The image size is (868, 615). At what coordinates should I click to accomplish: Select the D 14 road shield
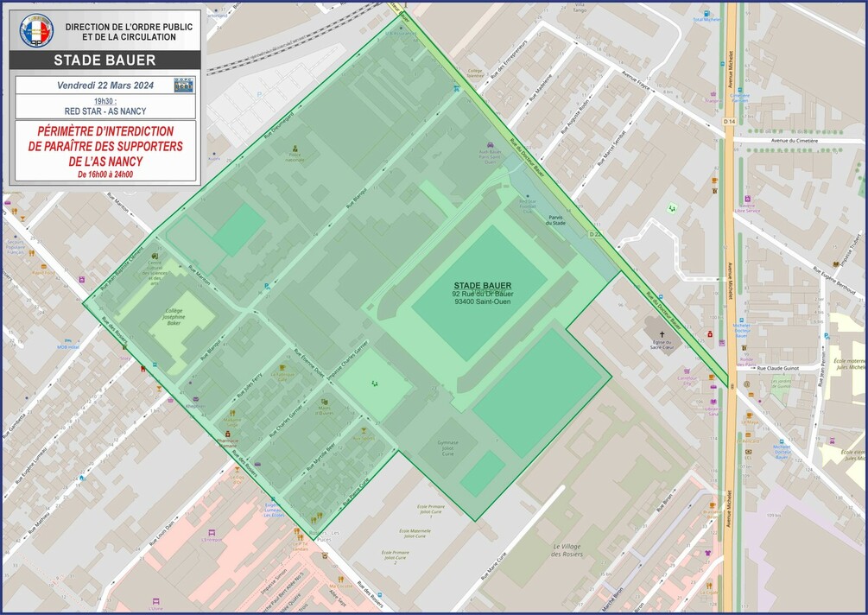tap(730, 121)
